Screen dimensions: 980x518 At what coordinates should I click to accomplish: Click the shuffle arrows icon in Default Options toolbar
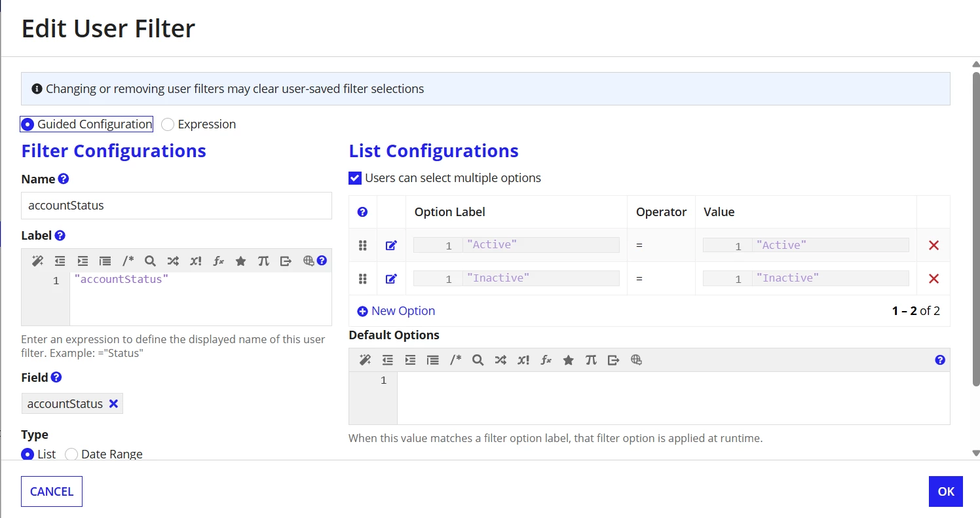point(500,360)
